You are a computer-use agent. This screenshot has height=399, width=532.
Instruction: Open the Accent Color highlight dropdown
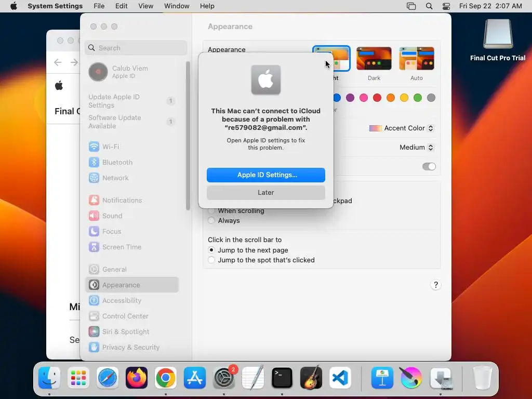pyautogui.click(x=402, y=128)
